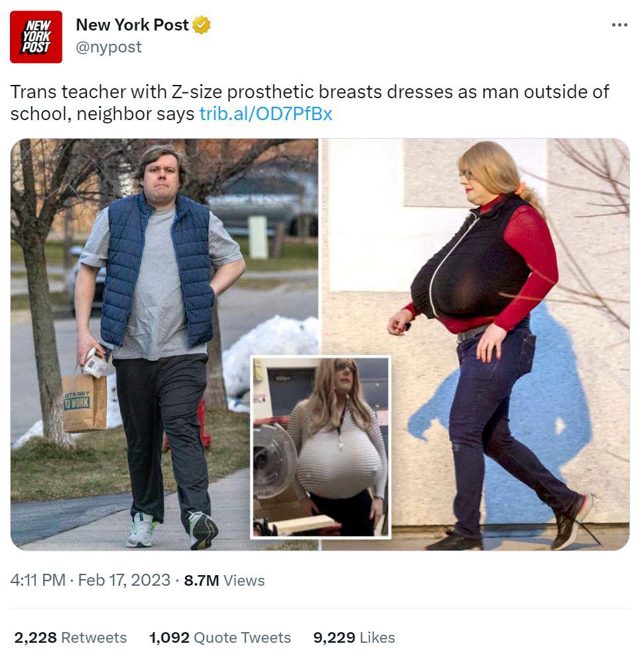Click the Likes label text
This screenshot has width=644, height=666.
[377, 637]
